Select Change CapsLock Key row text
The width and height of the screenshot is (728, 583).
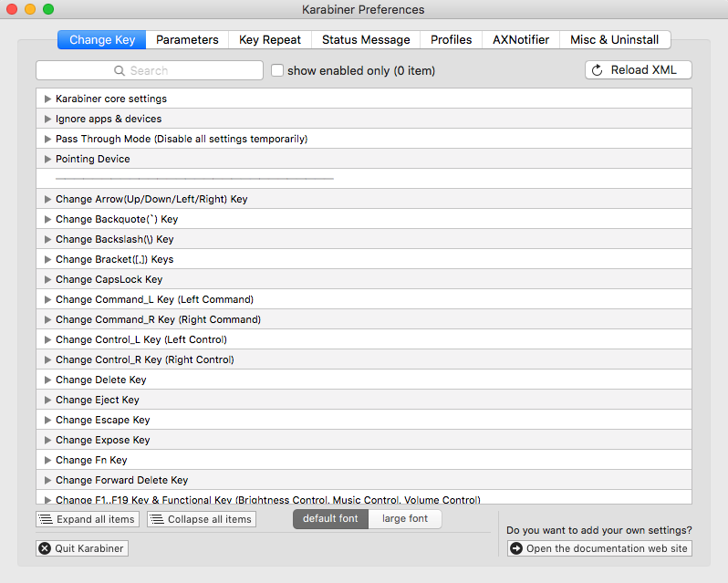pyautogui.click(x=109, y=279)
